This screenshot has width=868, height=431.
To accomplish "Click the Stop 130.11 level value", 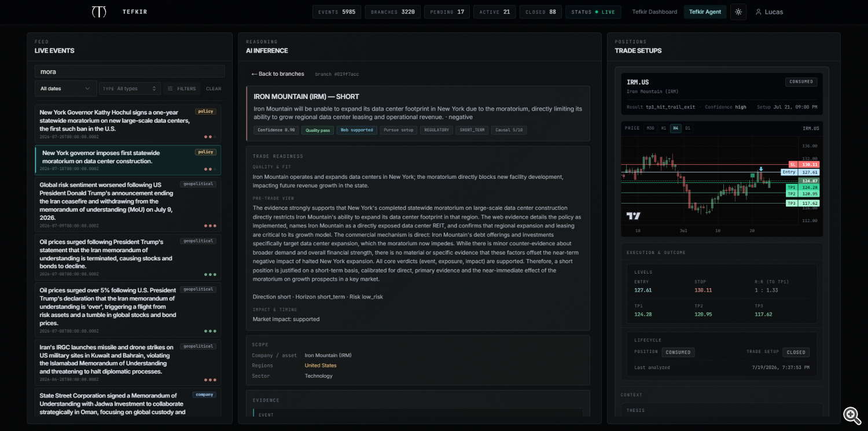I will (x=703, y=290).
